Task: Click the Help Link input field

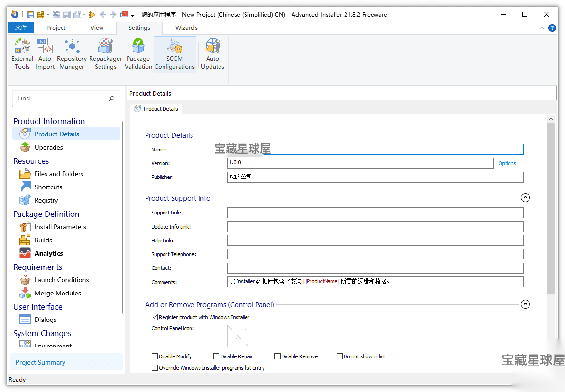Action: (375, 241)
